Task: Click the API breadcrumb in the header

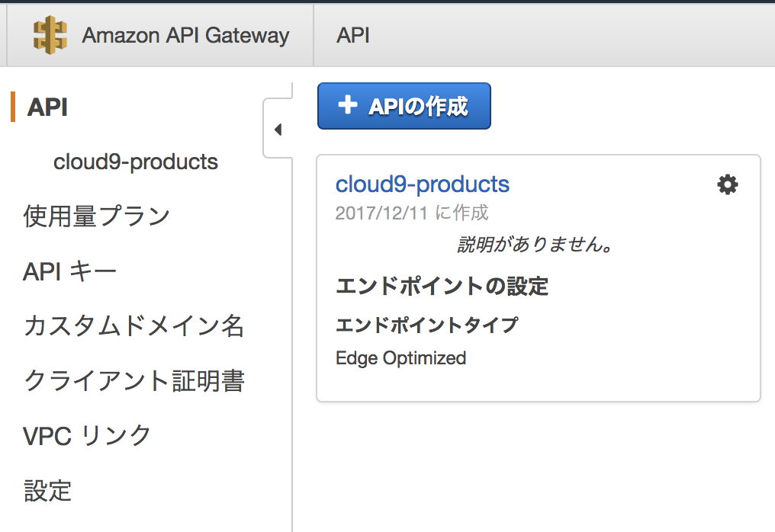Action: [x=353, y=36]
